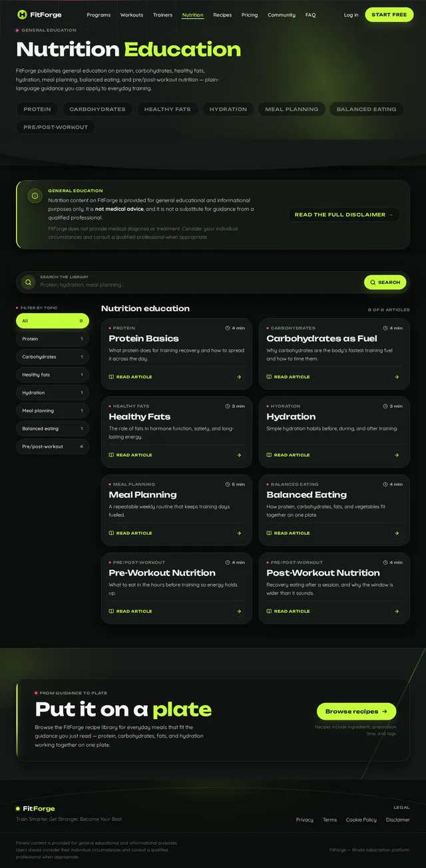The image size is (426, 868).
Task: Click the '8 OF 8 ARTICLES' count text
Action: [389, 310]
